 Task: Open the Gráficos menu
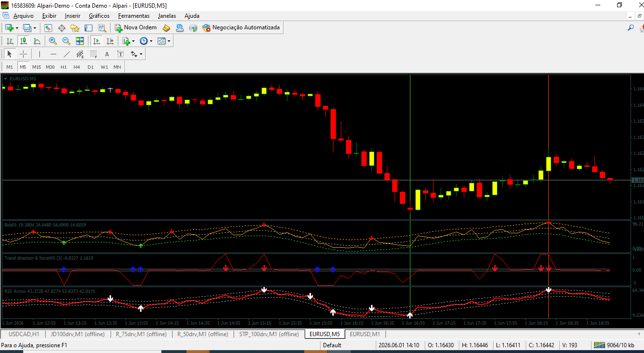pyautogui.click(x=99, y=16)
